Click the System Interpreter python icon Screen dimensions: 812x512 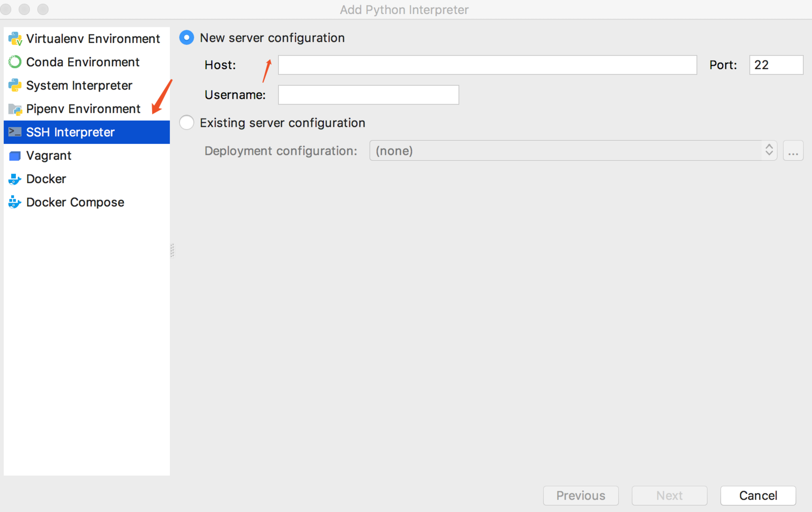(x=15, y=85)
